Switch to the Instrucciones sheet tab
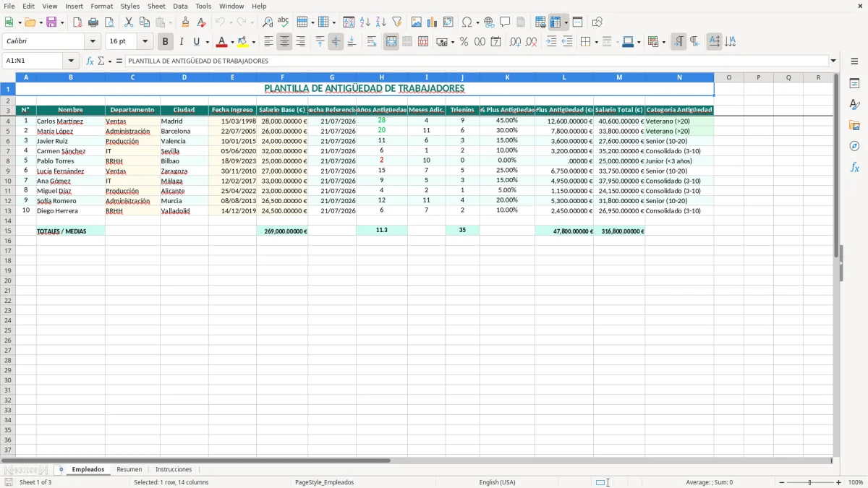This screenshot has width=868, height=488. (174, 469)
